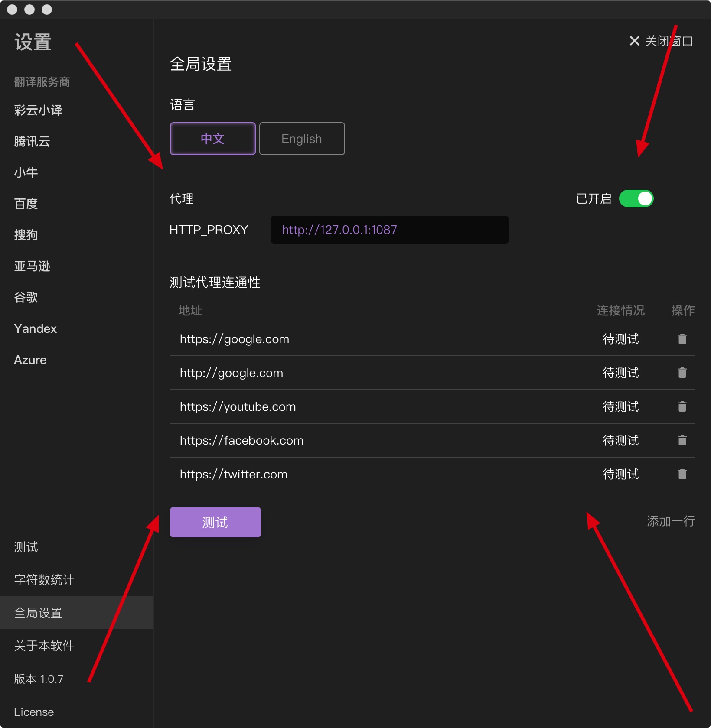The image size is (711, 728).
Task: Select 彩云小译 translation provider
Action: (x=38, y=110)
